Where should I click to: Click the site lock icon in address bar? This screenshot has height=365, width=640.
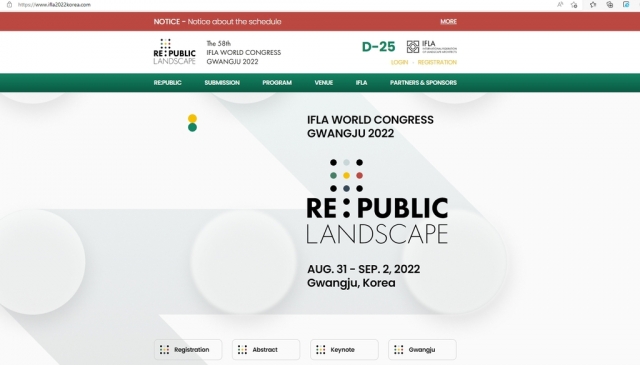[x=9, y=4]
